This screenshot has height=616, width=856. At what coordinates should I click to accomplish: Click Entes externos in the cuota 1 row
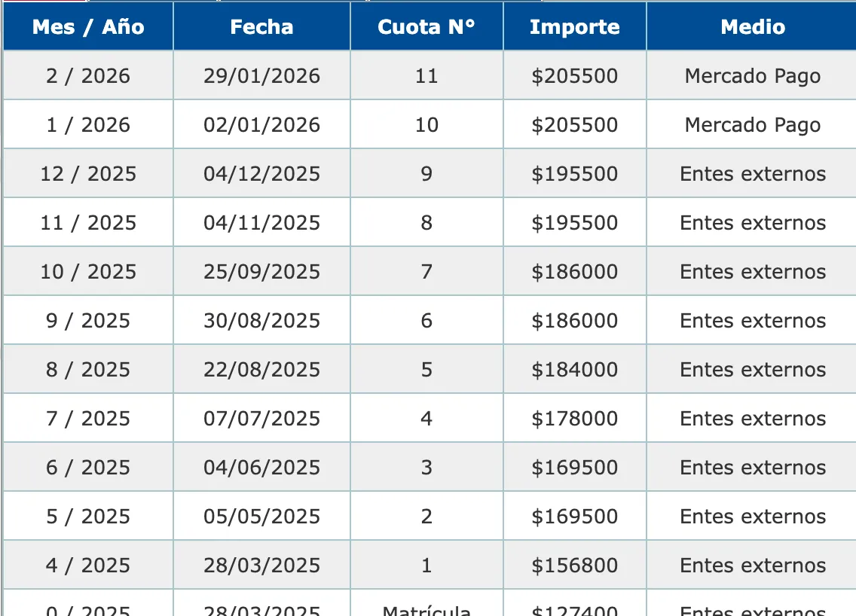coord(752,566)
